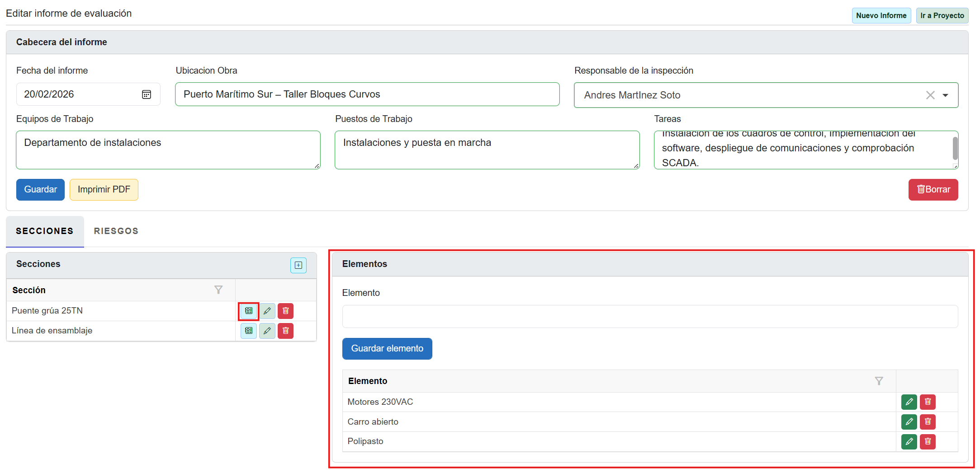Image resolution: width=980 pixels, height=473 pixels.
Task: Delete the Carro abierto element
Action: pos(928,421)
